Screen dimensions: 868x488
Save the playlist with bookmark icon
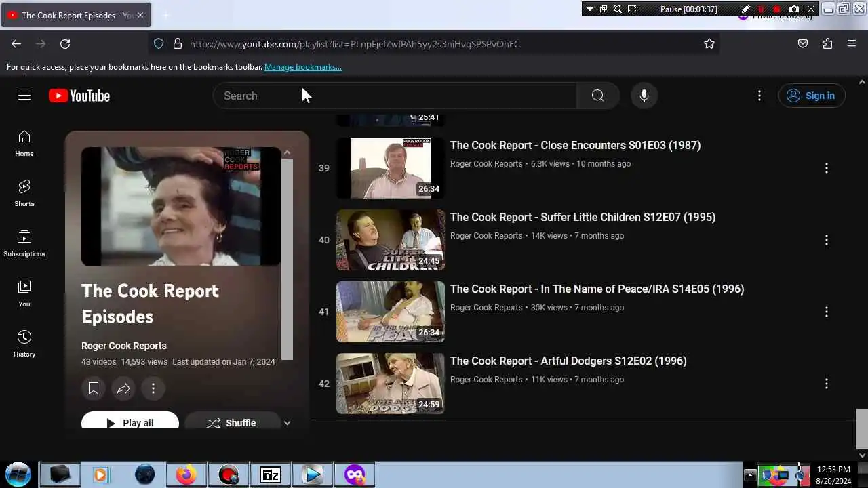tap(94, 388)
